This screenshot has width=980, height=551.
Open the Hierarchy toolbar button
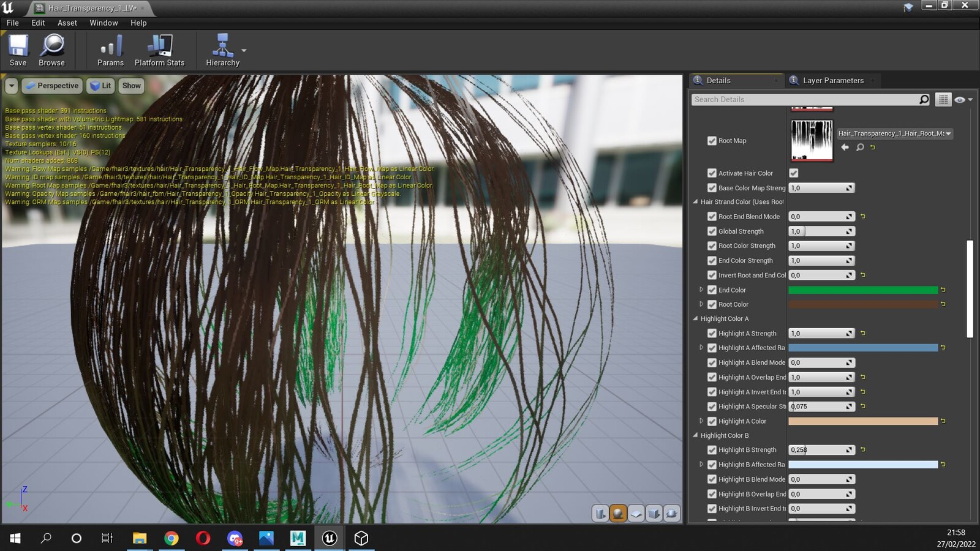pos(222,50)
